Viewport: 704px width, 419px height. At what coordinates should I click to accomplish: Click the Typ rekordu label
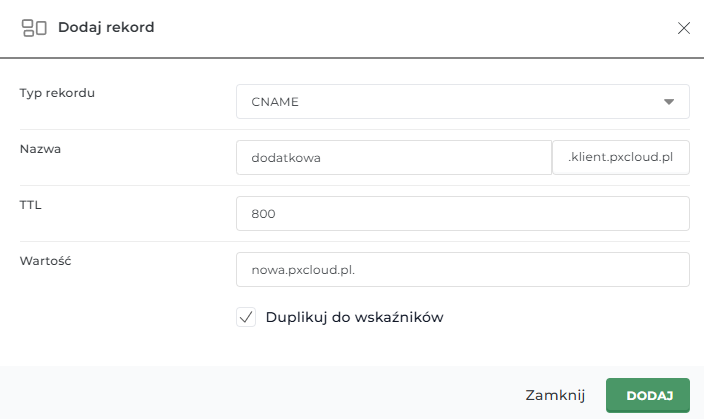[x=64, y=93]
